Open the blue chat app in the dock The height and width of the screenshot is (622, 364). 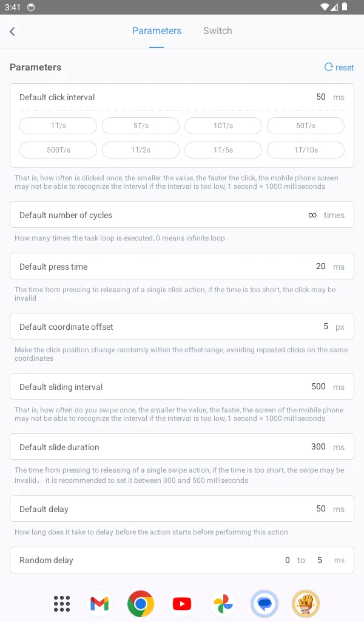coord(264,604)
